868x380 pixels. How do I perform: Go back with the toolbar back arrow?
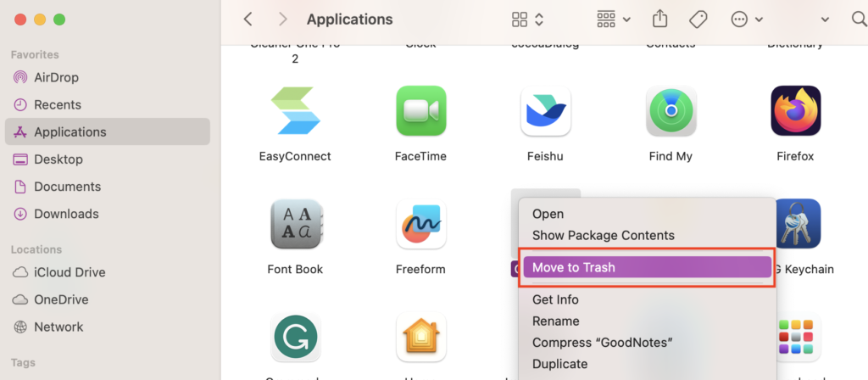click(x=248, y=19)
